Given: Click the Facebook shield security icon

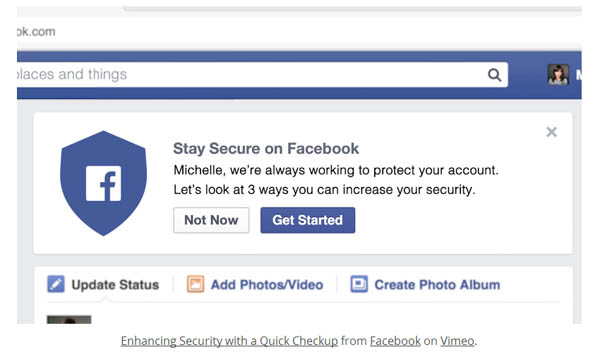Looking at the screenshot, I should click(103, 183).
